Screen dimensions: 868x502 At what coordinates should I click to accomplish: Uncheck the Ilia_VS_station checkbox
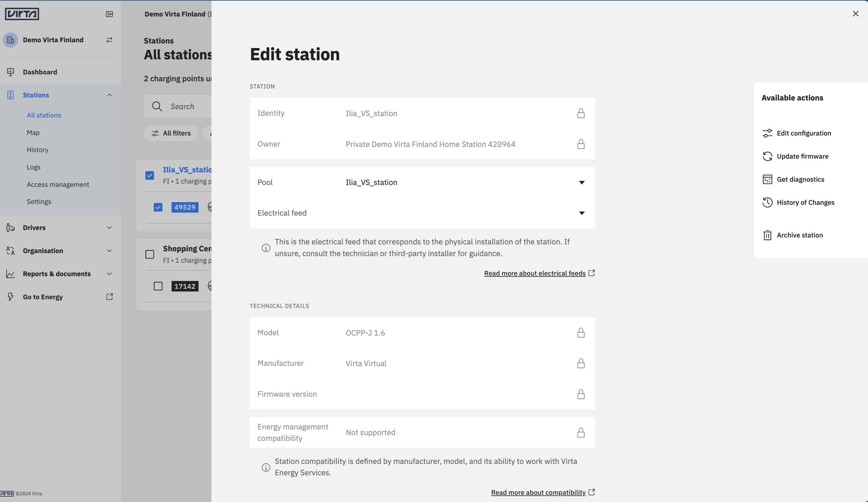pos(149,176)
